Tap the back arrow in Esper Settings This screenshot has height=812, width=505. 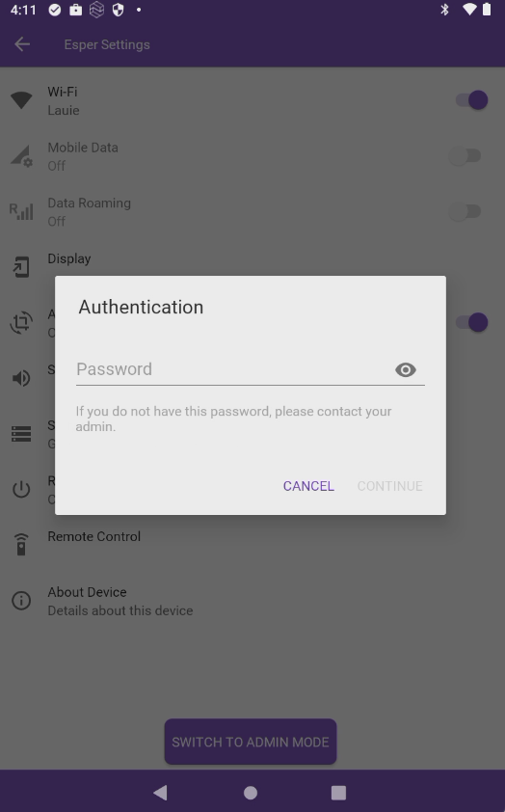[x=22, y=44]
